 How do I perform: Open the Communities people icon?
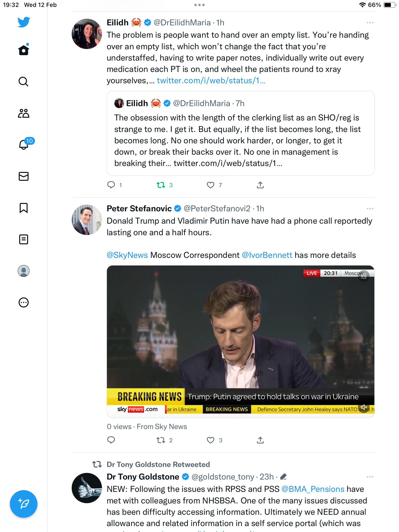24,113
